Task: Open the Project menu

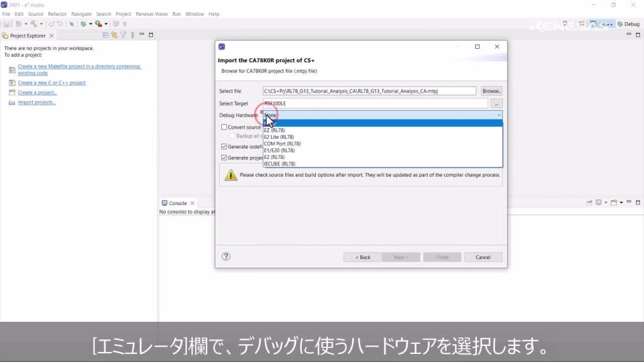Action: coord(123,14)
